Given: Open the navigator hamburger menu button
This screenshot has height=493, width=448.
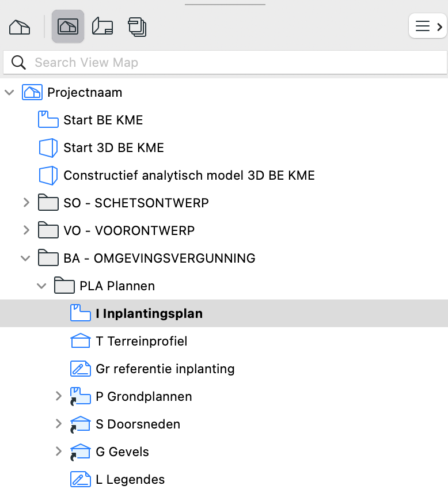Looking at the screenshot, I should pyautogui.click(x=428, y=26).
